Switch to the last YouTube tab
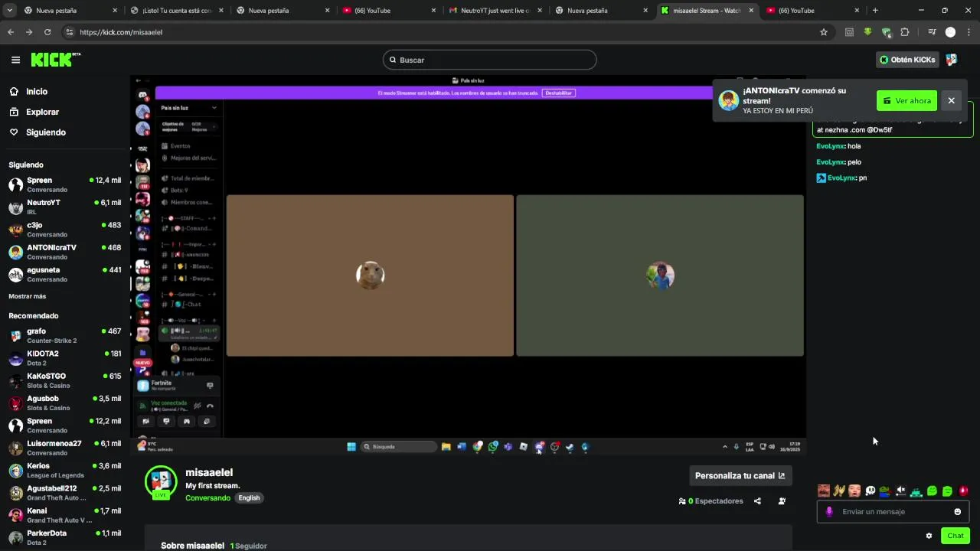The image size is (980, 551). [813, 11]
